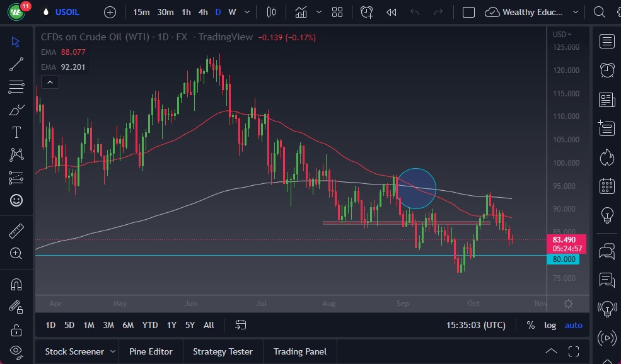This screenshot has width=621, height=364.
Task: Expand the timeframe interval dropdown
Action: pos(247,12)
